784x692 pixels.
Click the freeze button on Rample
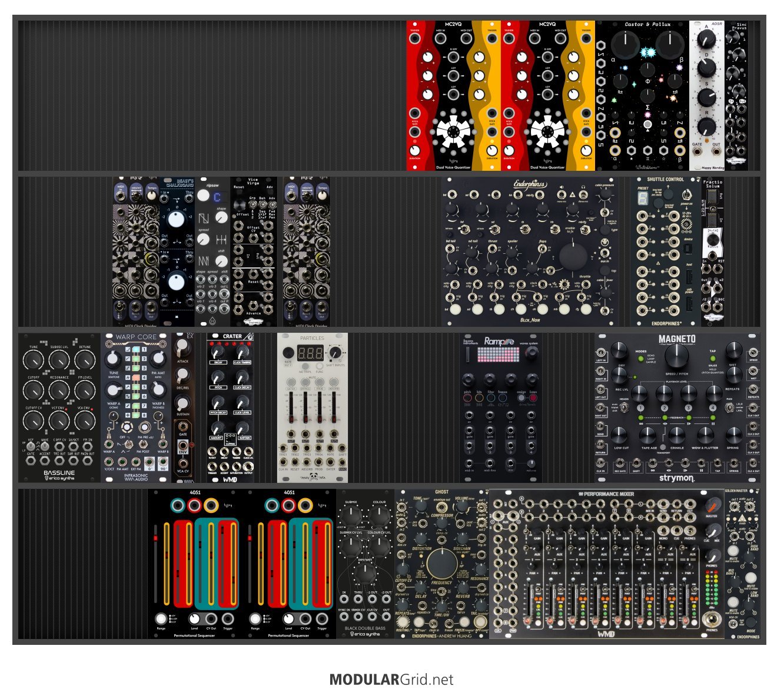[503, 399]
